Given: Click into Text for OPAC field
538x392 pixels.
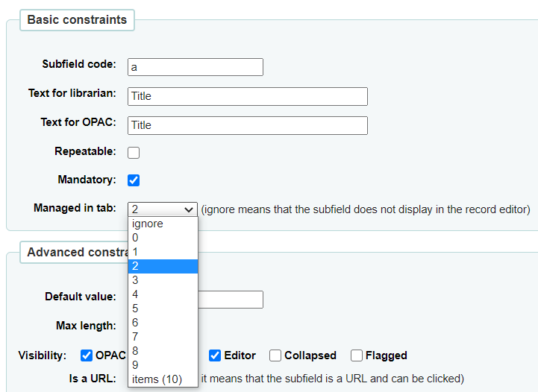Looking at the screenshot, I should pyautogui.click(x=248, y=125).
